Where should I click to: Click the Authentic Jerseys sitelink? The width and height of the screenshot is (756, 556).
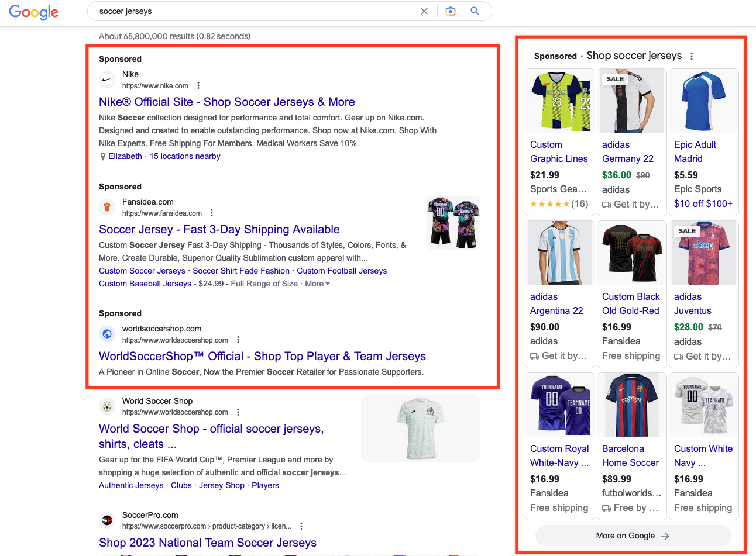(x=131, y=485)
